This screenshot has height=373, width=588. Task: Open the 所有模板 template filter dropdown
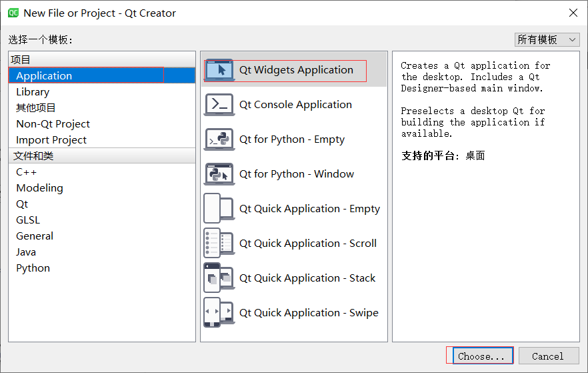tap(547, 40)
